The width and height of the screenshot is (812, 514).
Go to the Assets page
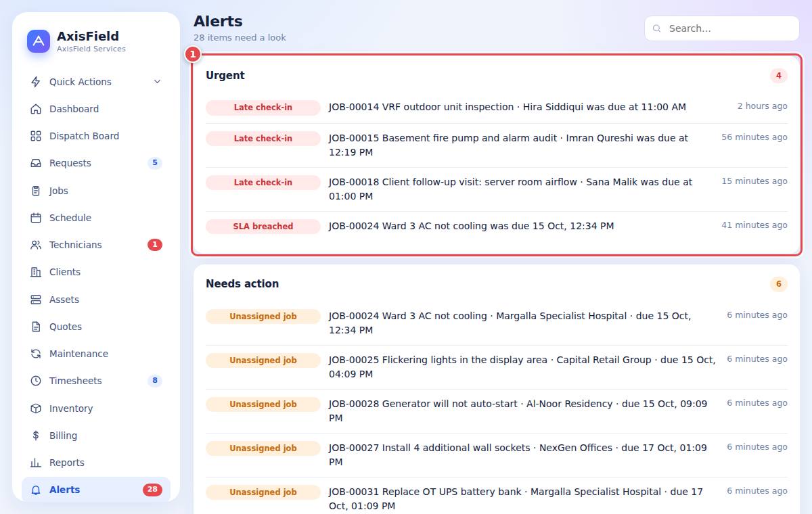coord(96,300)
